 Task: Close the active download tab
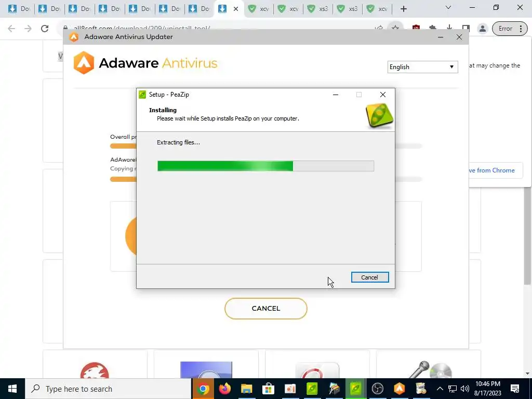(x=236, y=9)
